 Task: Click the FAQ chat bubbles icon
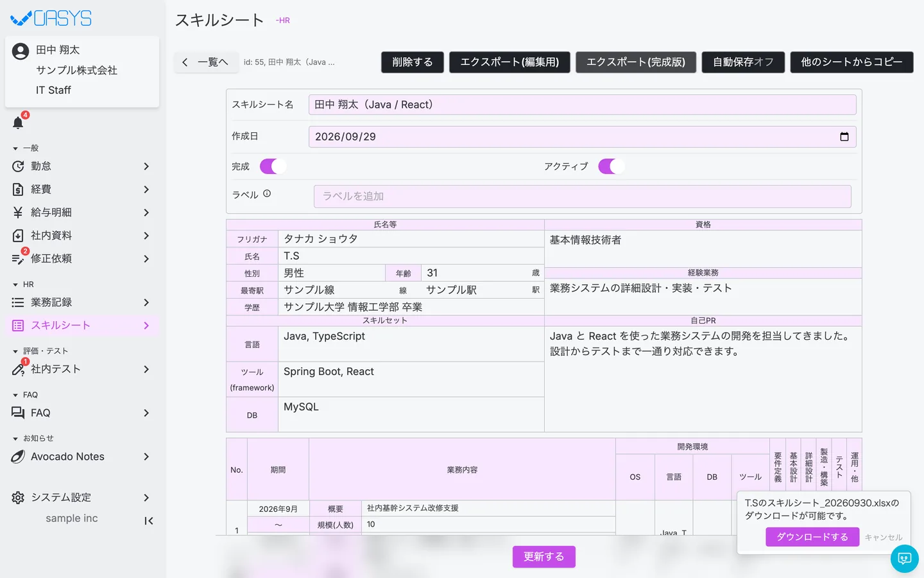click(18, 413)
